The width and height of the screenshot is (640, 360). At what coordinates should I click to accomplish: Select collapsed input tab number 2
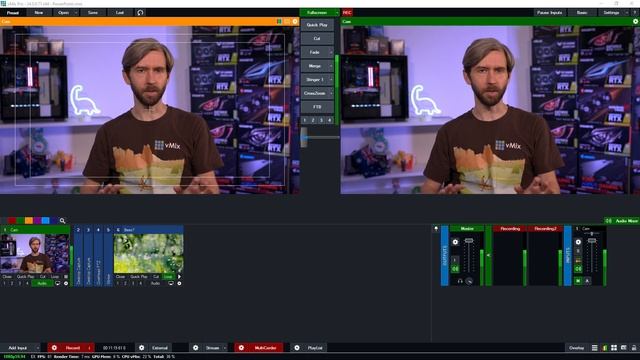tap(78, 256)
